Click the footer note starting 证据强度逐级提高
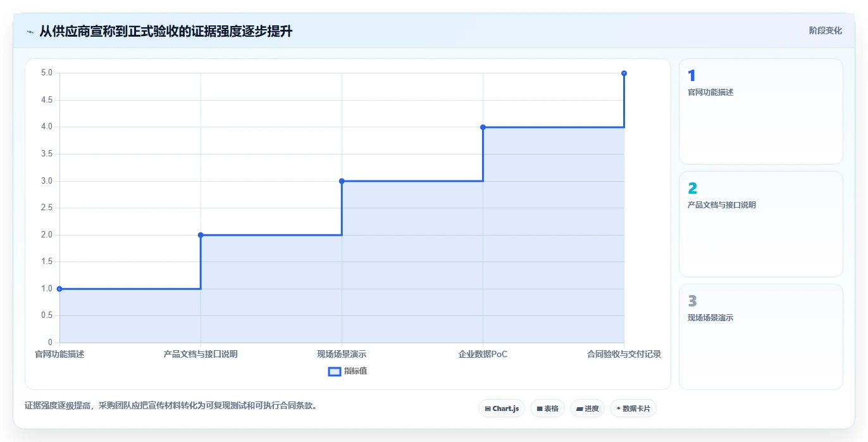 [x=171, y=406]
